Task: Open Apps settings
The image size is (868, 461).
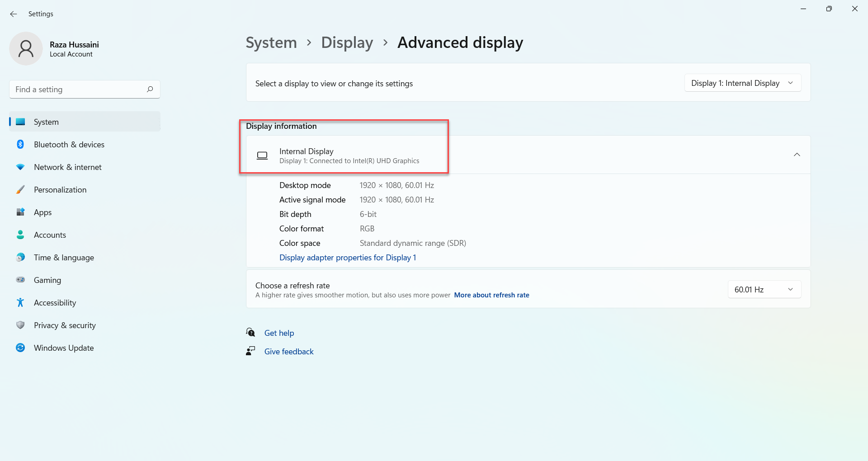Action: pyautogui.click(x=42, y=212)
